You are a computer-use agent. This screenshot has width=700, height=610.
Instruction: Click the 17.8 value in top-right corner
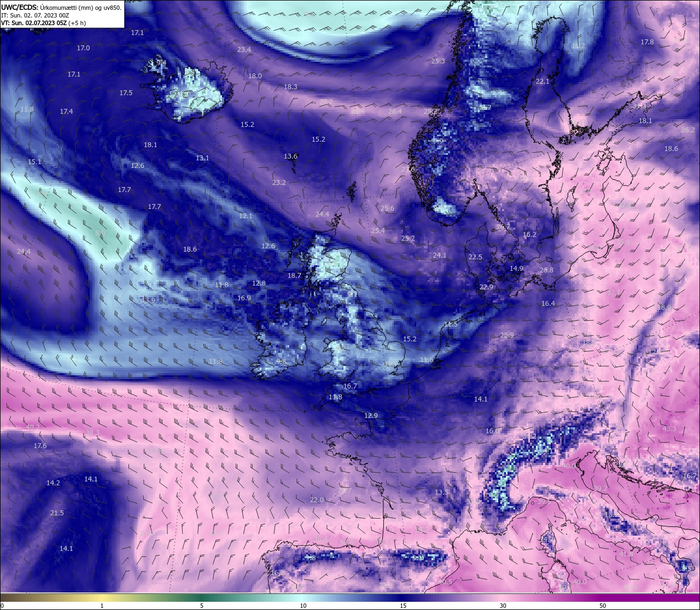[647, 42]
